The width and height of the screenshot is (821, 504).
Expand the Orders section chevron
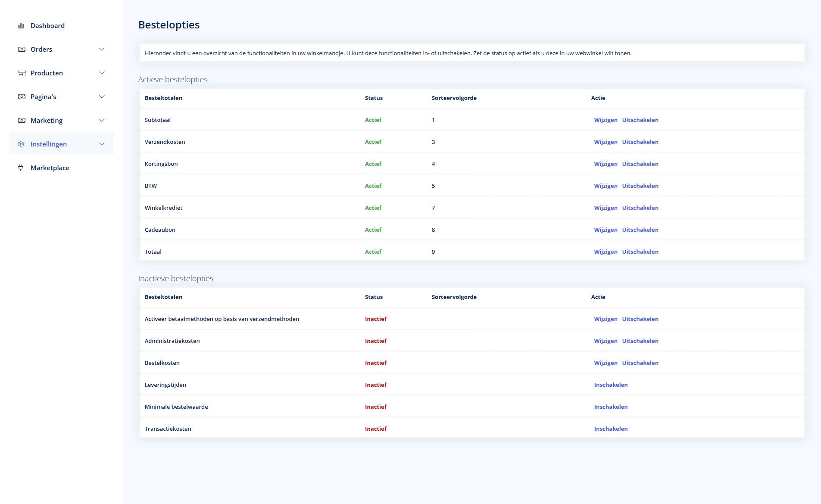(102, 49)
